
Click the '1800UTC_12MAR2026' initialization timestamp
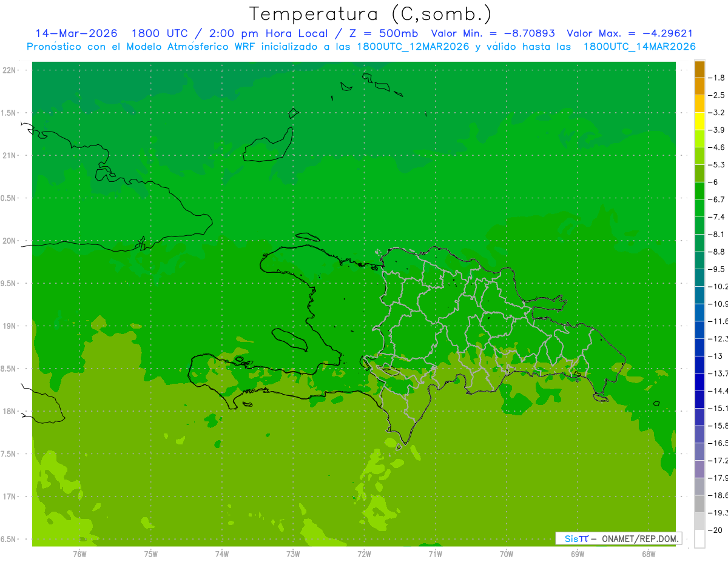pos(413,47)
